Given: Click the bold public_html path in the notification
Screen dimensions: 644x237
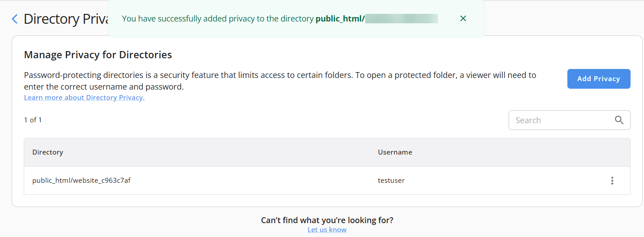Looking at the screenshot, I should (340, 18).
